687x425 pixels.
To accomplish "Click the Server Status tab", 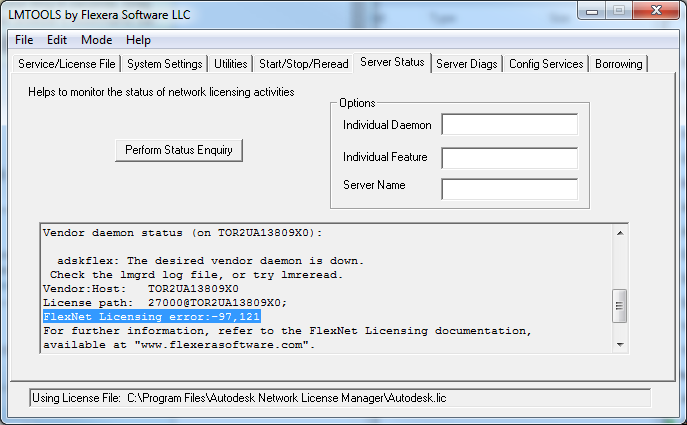I will click(392, 62).
